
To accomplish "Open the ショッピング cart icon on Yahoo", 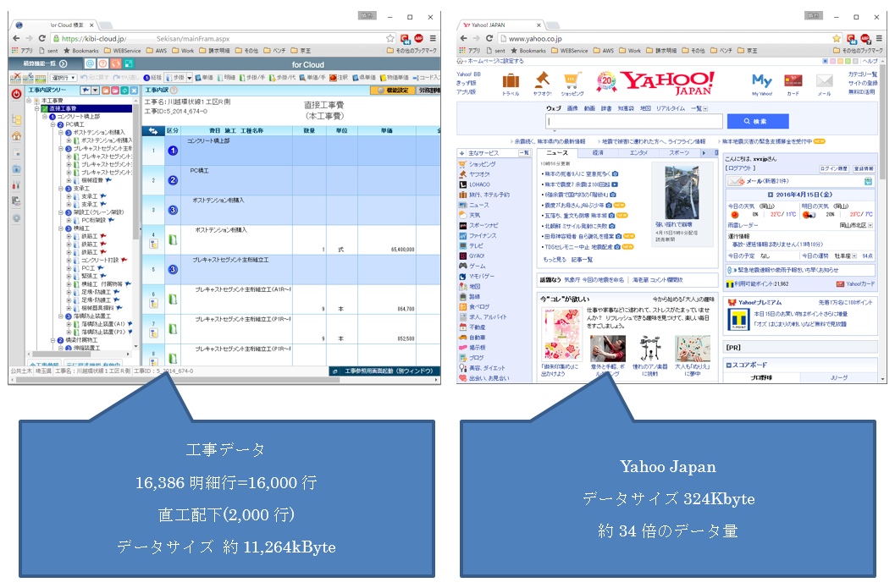I will pos(572,80).
